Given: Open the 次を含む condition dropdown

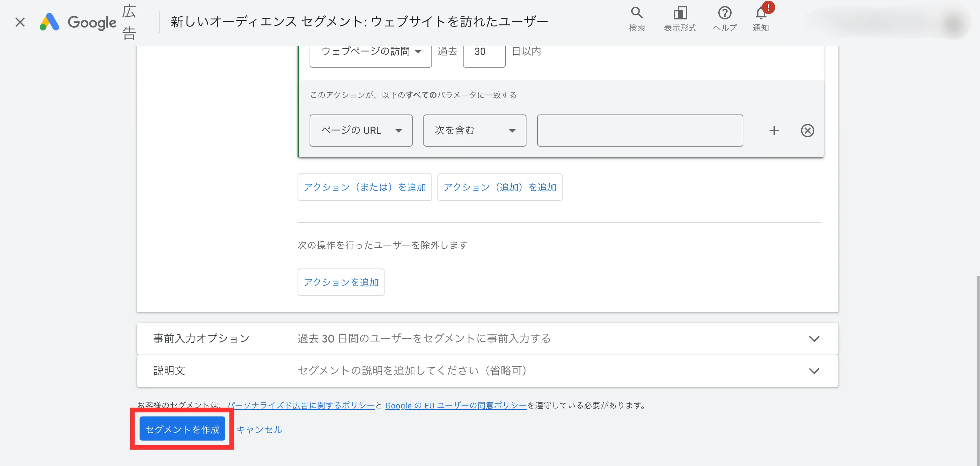Looking at the screenshot, I should 474,131.
